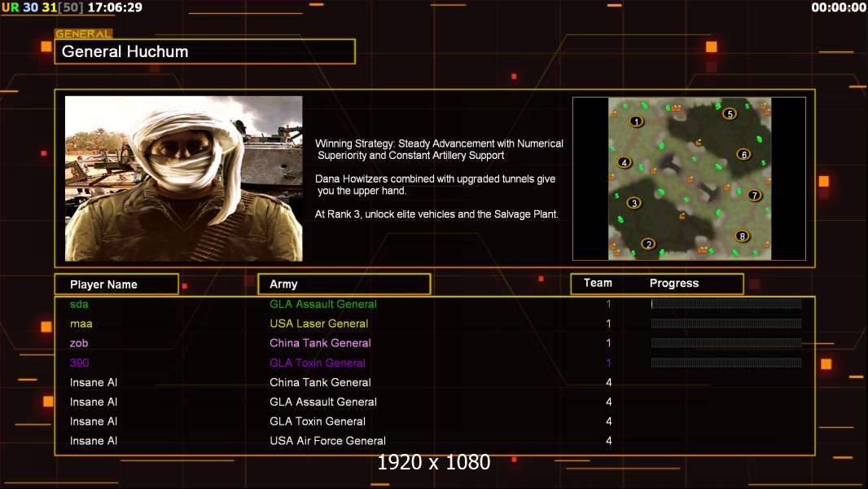Click Insane AI's China Tank General army
The image size is (868, 489).
321,382
